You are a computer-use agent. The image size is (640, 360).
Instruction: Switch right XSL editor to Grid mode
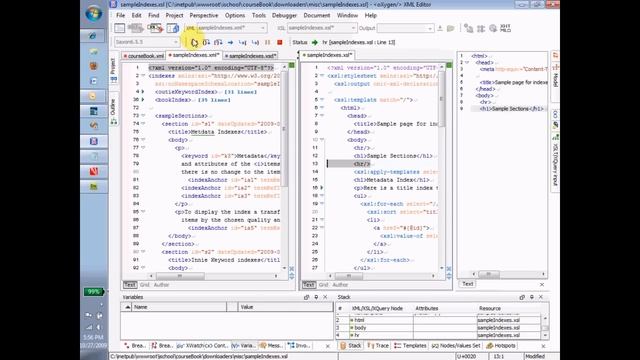coord(324,285)
